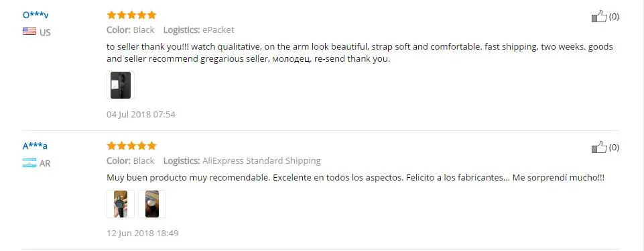Click the ePacket logistics label
This screenshot has width=644, height=251.
point(218,30)
